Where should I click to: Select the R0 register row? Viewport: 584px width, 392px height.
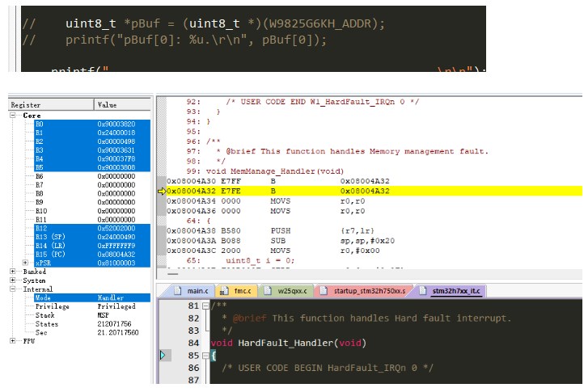coord(92,124)
